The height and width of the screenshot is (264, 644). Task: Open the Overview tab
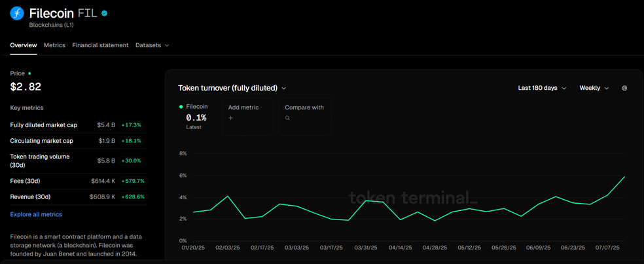(x=24, y=45)
